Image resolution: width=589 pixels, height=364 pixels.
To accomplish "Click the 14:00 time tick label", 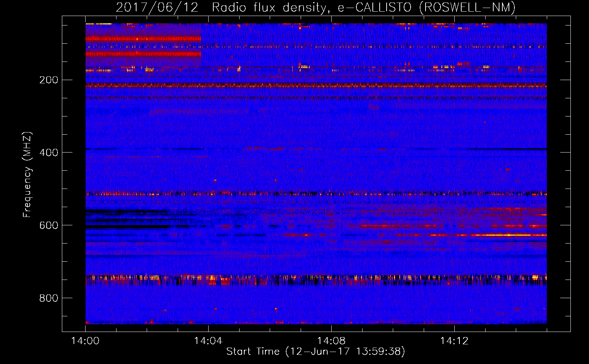I will (85, 341).
